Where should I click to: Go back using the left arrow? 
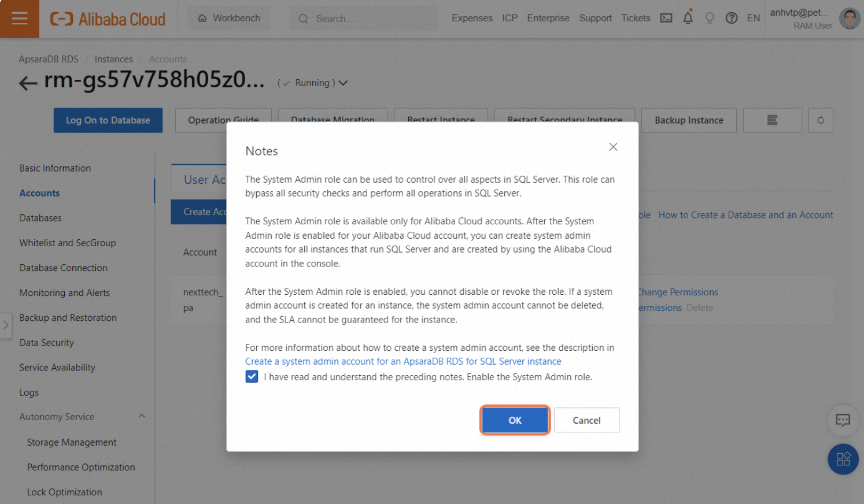tap(28, 83)
